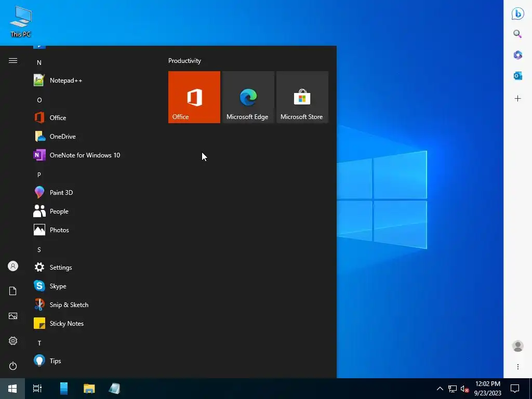The width and height of the screenshot is (532, 399).
Task: Open the clock showing 12:02 PM
Action: click(x=487, y=389)
